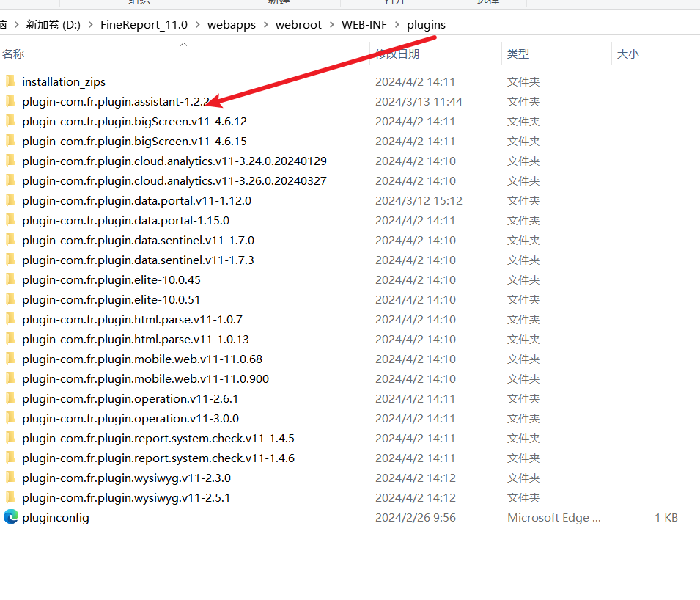Click folder icon for report.system.check.v11-1.4.5

pyautogui.click(x=10, y=438)
